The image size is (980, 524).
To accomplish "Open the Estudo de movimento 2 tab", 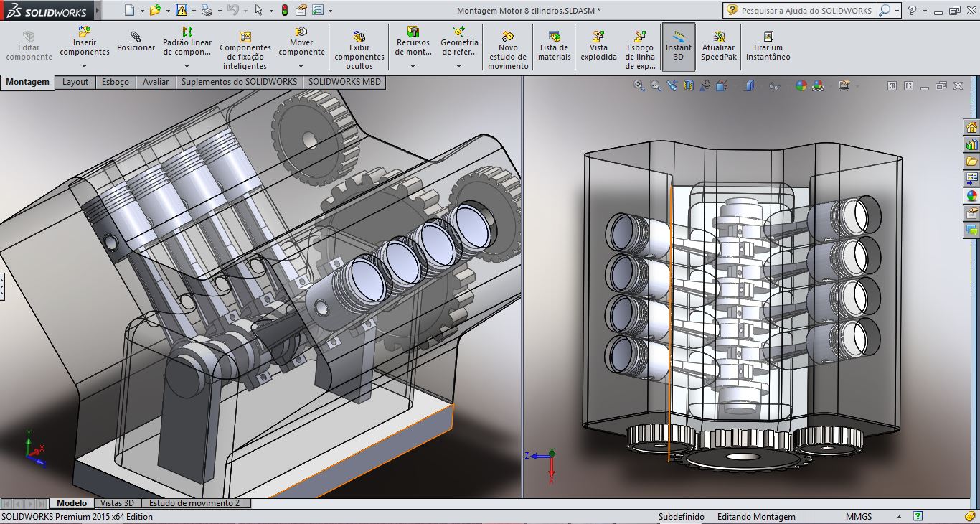I will (196, 503).
